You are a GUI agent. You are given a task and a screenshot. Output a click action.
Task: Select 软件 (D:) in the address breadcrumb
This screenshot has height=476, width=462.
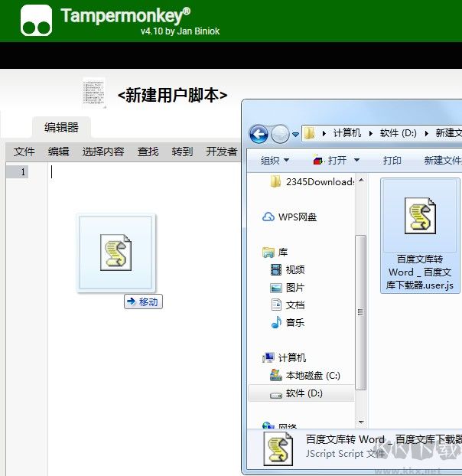[398, 133]
